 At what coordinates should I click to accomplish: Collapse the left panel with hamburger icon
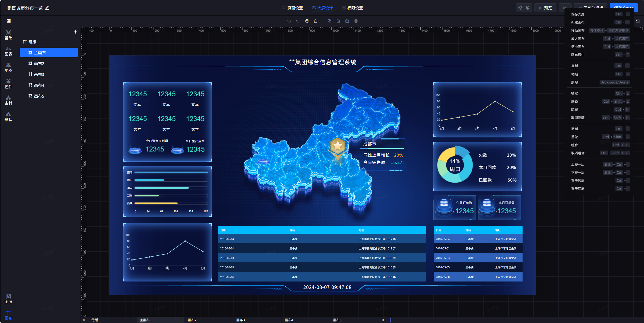[9, 21]
